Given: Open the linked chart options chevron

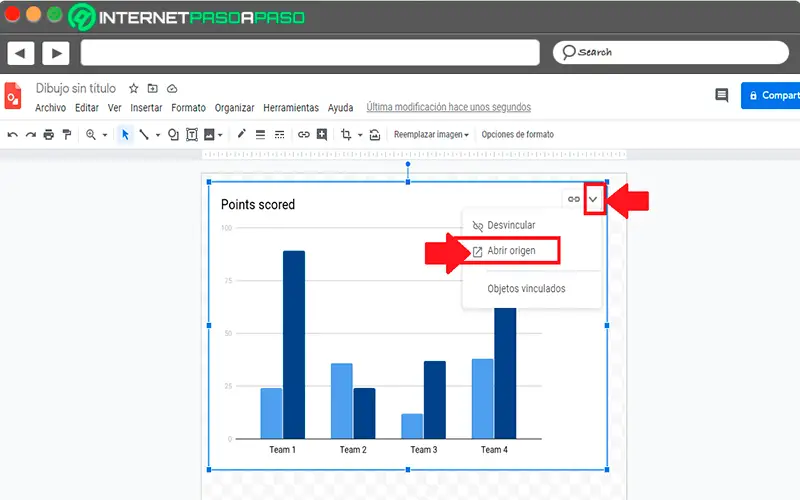Looking at the screenshot, I should coord(593,199).
